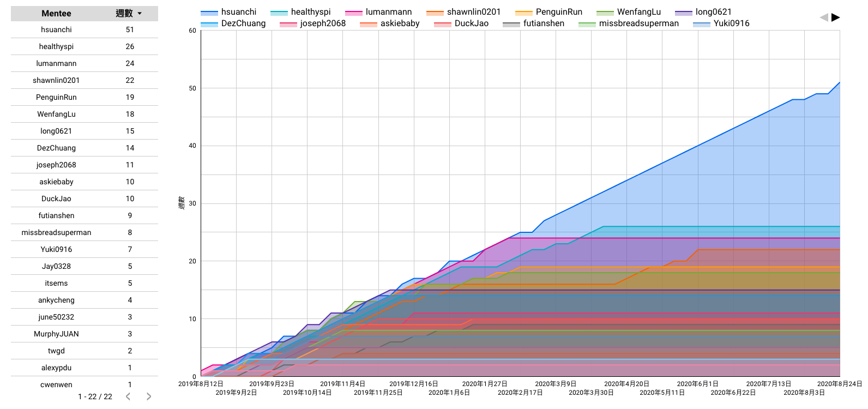This screenshot has height=409, width=868.
Task: Select the missbreadsuperman legend entry
Action: click(x=629, y=23)
